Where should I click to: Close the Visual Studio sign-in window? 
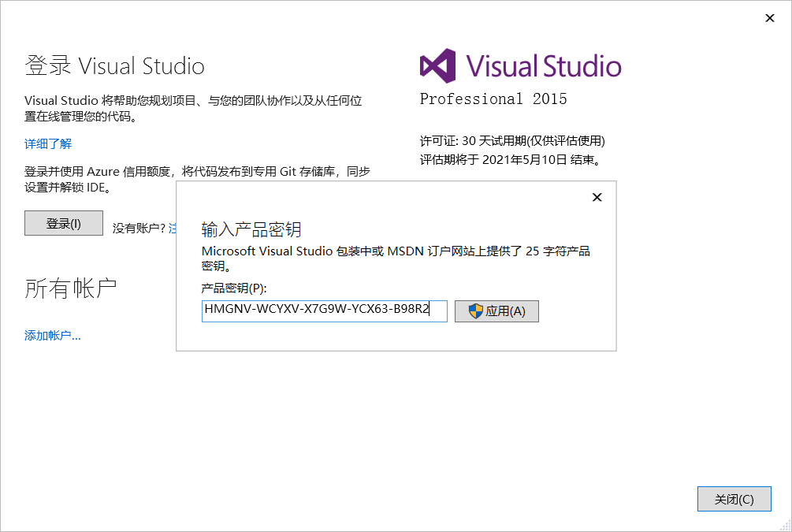pos(770,18)
